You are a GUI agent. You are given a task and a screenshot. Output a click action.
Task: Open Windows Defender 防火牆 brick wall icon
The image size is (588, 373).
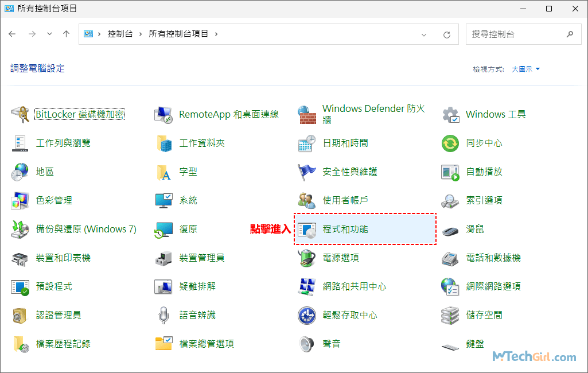point(307,114)
